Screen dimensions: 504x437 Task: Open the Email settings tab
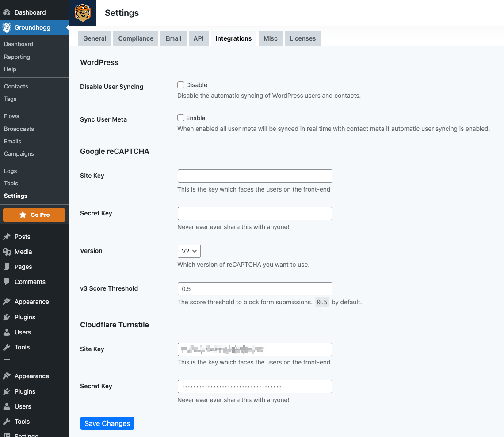click(x=174, y=38)
